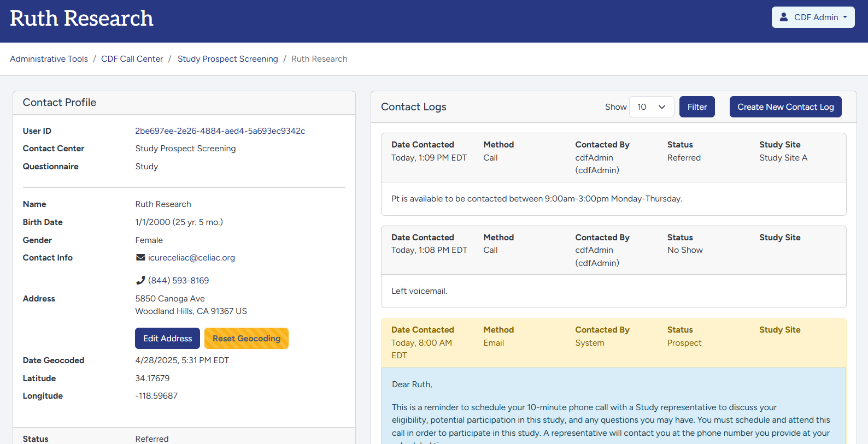The width and height of the screenshot is (868, 444).
Task: Open Study Prospect Screening breadcrumb link
Action: click(x=227, y=59)
